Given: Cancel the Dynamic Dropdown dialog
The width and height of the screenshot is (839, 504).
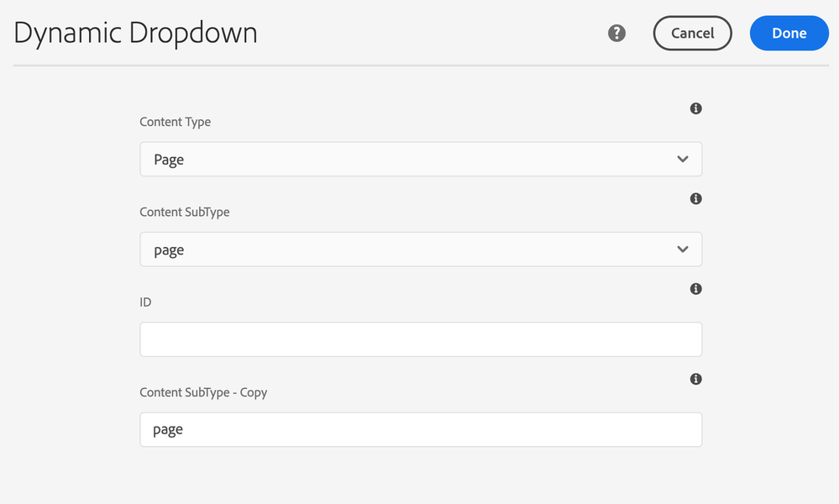Looking at the screenshot, I should (692, 34).
